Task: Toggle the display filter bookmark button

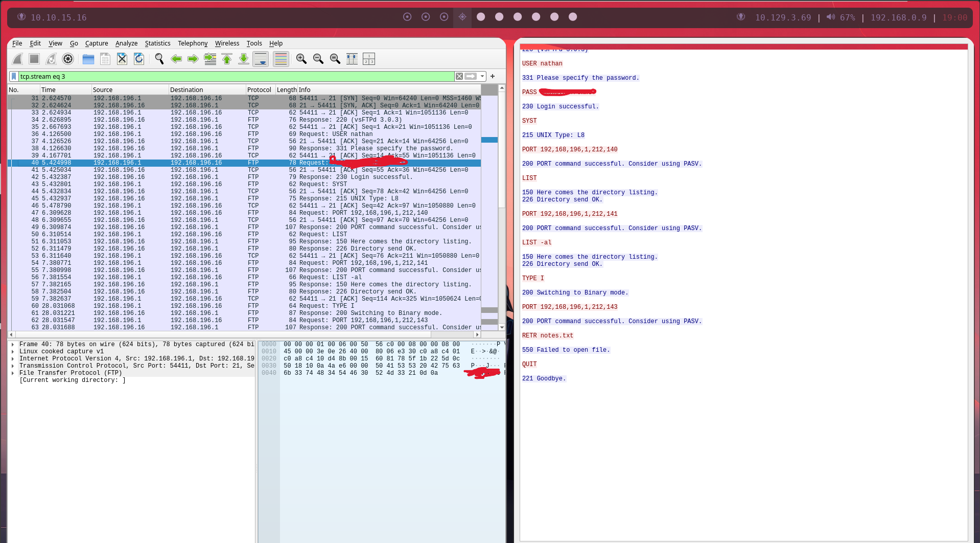Action: coord(14,76)
